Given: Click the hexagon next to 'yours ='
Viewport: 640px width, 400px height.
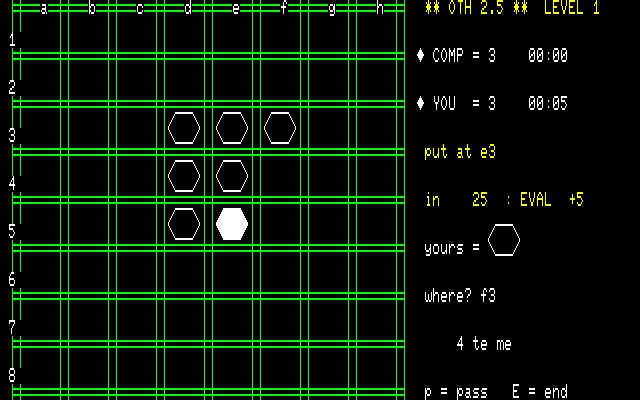Looking at the screenshot, I should [504, 240].
